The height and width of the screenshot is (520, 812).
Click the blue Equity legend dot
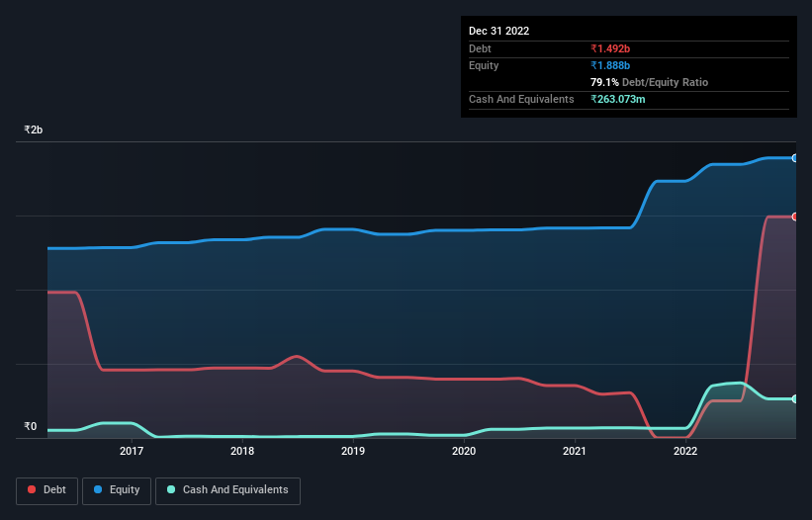tap(98, 489)
